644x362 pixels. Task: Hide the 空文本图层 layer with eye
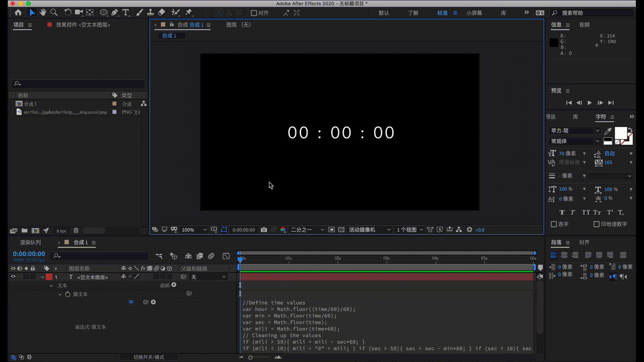pyautogui.click(x=13, y=277)
